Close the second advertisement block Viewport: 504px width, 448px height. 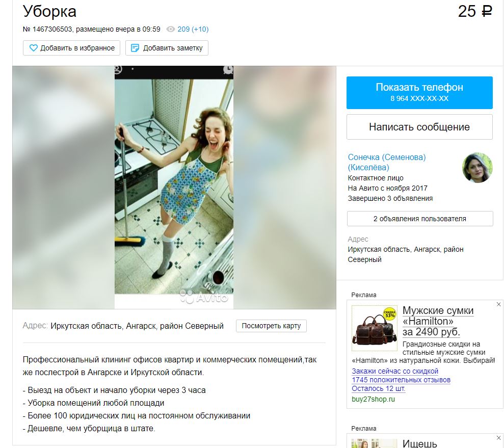[x=498, y=438]
